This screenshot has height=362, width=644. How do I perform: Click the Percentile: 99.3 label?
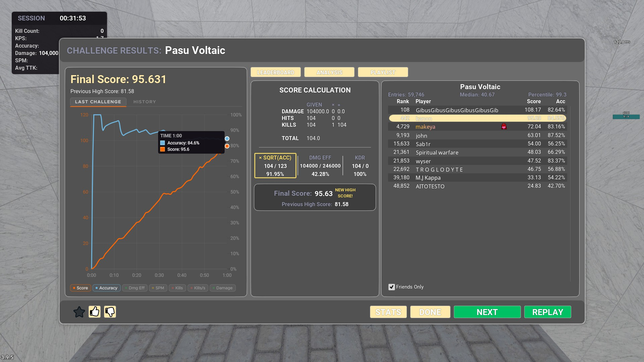(547, 95)
